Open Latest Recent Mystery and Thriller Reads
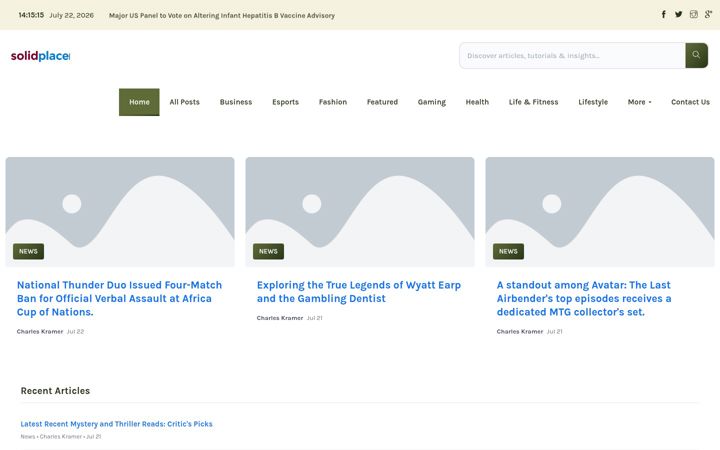Viewport: 720px width, 450px height. [116, 424]
